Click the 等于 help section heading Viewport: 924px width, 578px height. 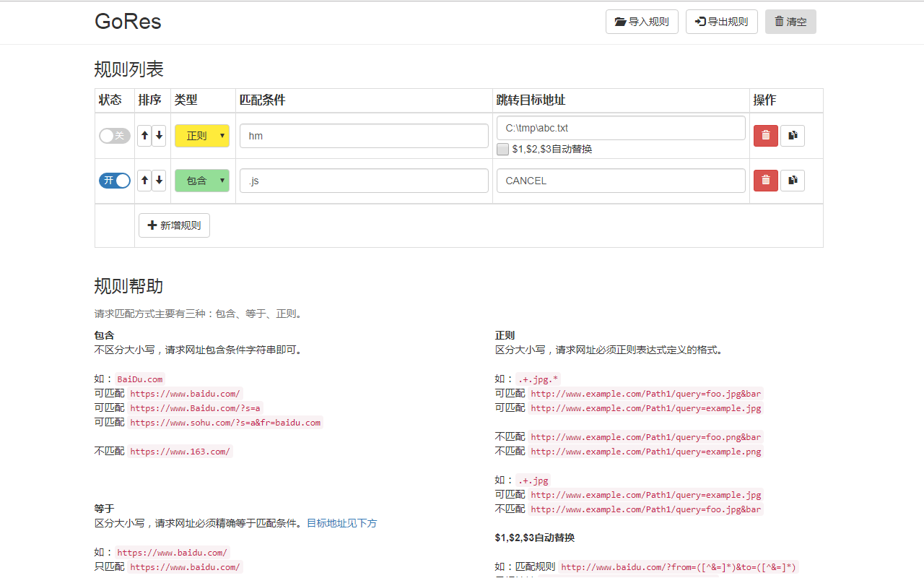[x=104, y=509]
